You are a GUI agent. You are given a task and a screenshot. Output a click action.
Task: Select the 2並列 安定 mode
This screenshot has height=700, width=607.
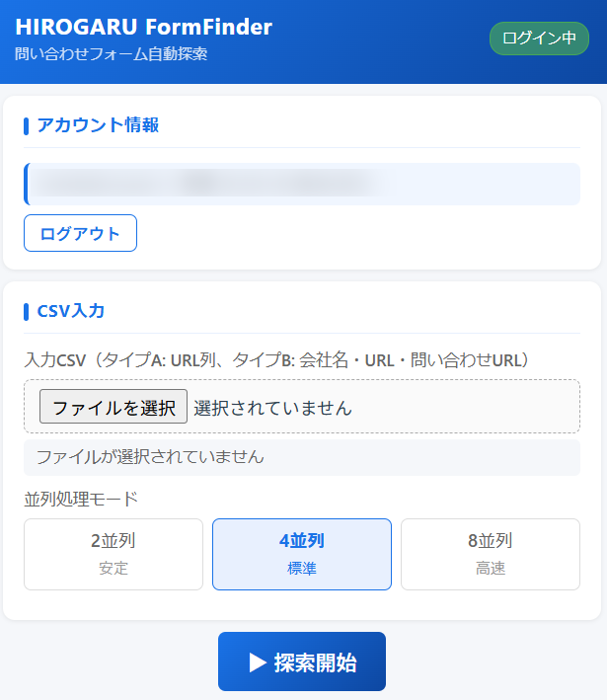pyautogui.click(x=114, y=554)
